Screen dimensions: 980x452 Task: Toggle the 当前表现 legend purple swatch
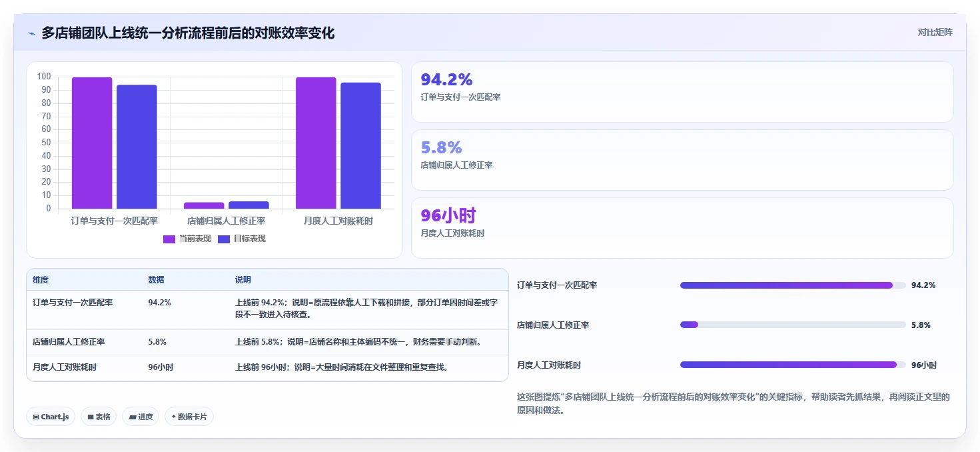[x=169, y=239]
